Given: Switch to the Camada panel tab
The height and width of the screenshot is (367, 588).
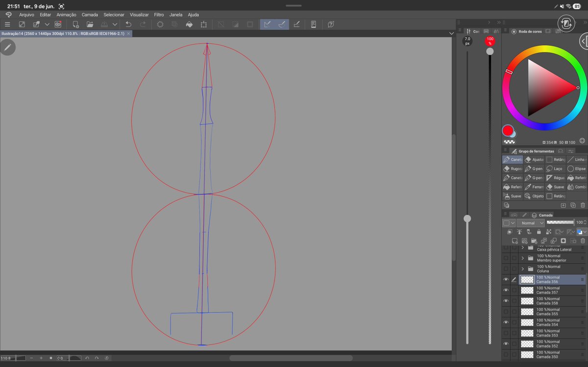Looking at the screenshot, I should [542, 215].
